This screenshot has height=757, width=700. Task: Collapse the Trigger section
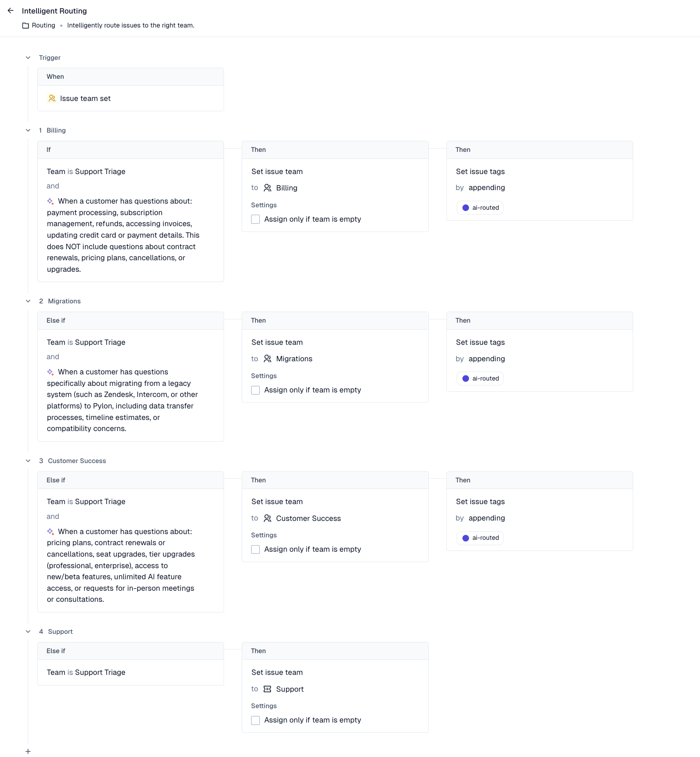[x=28, y=58]
